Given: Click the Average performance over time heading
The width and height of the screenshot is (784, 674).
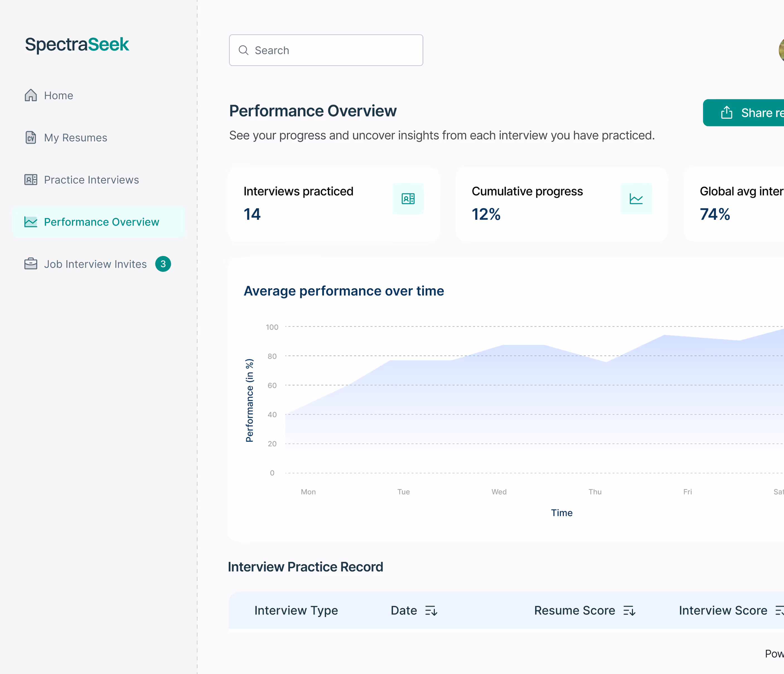Looking at the screenshot, I should (344, 291).
